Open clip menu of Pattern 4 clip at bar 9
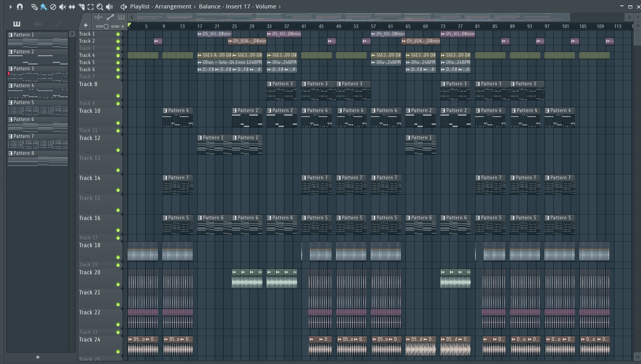641x364 pixels. coord(165,111)
